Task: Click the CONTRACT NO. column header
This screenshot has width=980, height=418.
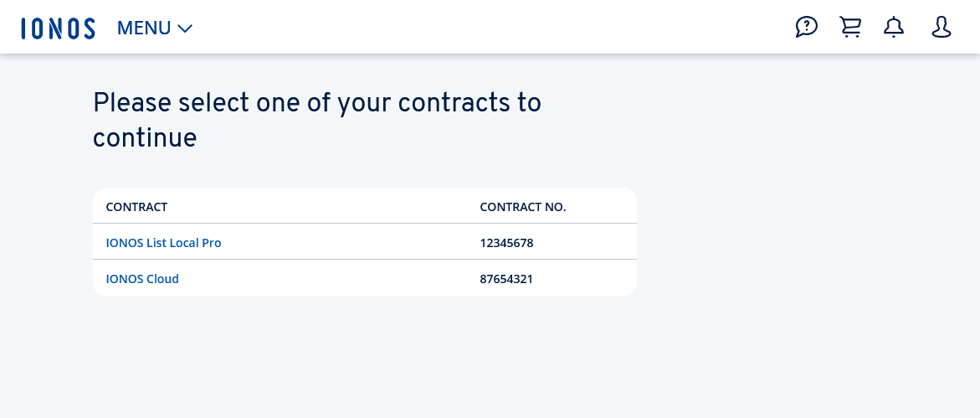Action: [523, 207]
